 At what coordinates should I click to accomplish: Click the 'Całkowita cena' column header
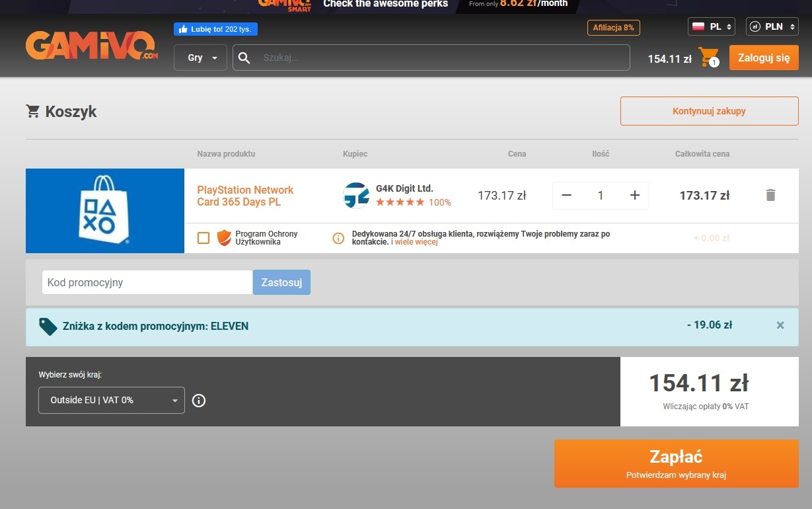702,154
